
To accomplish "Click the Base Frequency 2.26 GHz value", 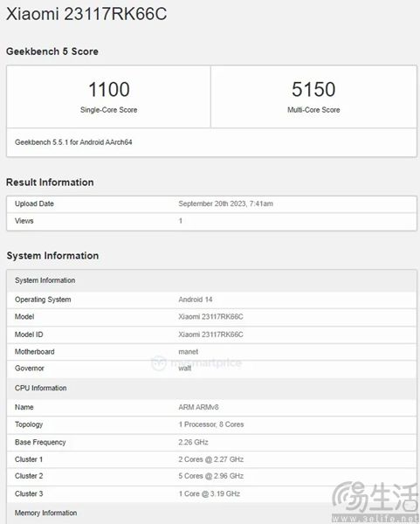I will [193, 442].
